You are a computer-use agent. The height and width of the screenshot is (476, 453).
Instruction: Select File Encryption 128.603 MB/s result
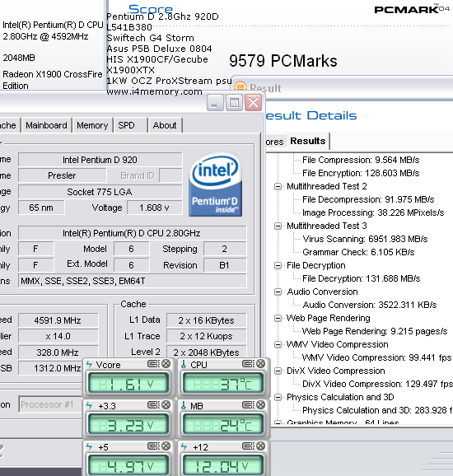click(361, 173)
